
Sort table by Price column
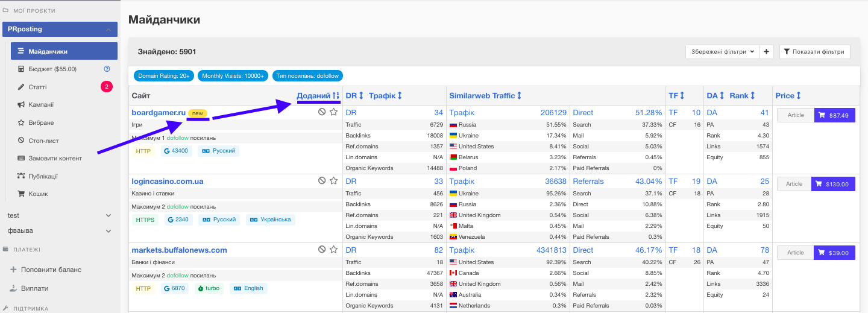[x=788, y=95]
